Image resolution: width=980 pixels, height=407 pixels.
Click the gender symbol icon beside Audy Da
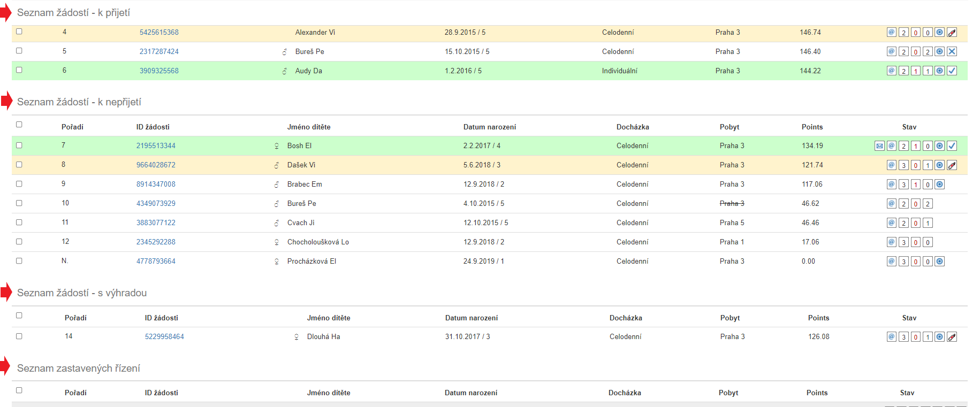coord(285,71)
